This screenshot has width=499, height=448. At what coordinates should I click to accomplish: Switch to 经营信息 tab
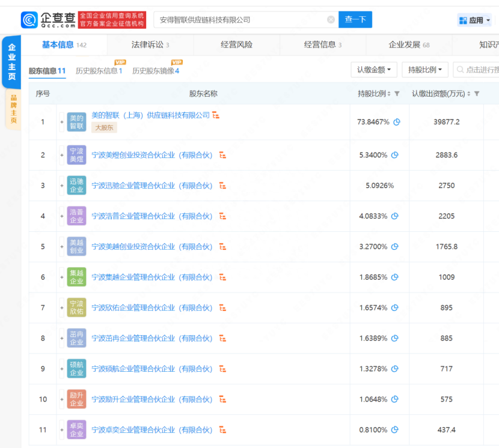point(323,45)
